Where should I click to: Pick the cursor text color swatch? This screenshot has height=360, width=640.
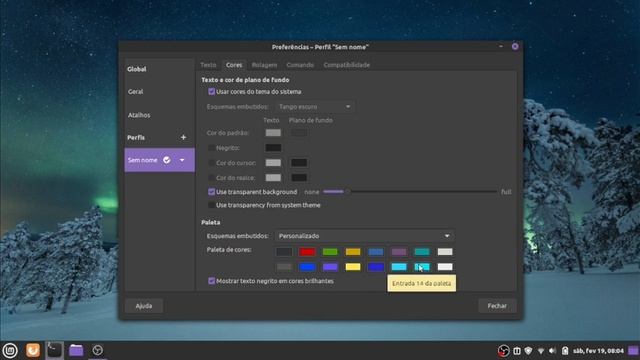click(273, 163)
